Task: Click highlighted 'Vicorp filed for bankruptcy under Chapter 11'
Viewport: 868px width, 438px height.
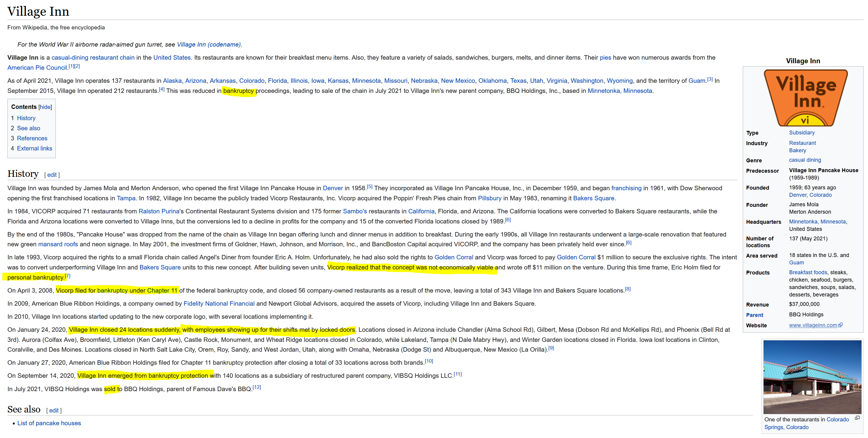Action: click(116, 291)
